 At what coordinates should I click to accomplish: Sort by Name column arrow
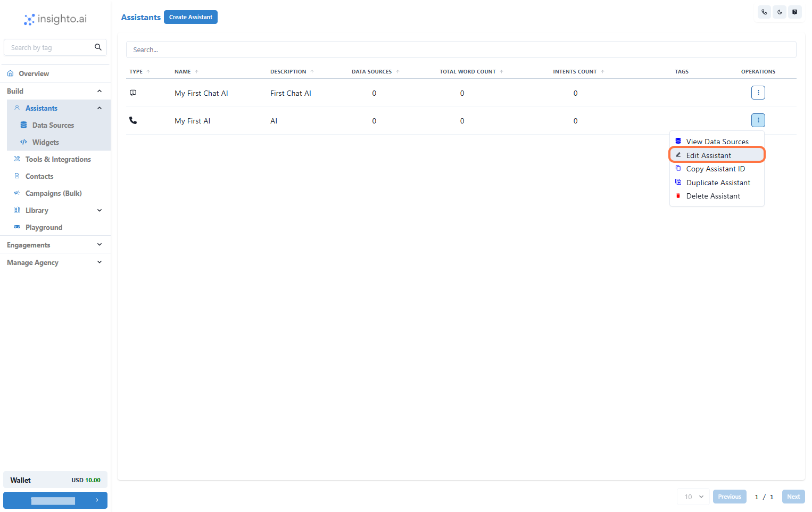[x=196, y=72]
